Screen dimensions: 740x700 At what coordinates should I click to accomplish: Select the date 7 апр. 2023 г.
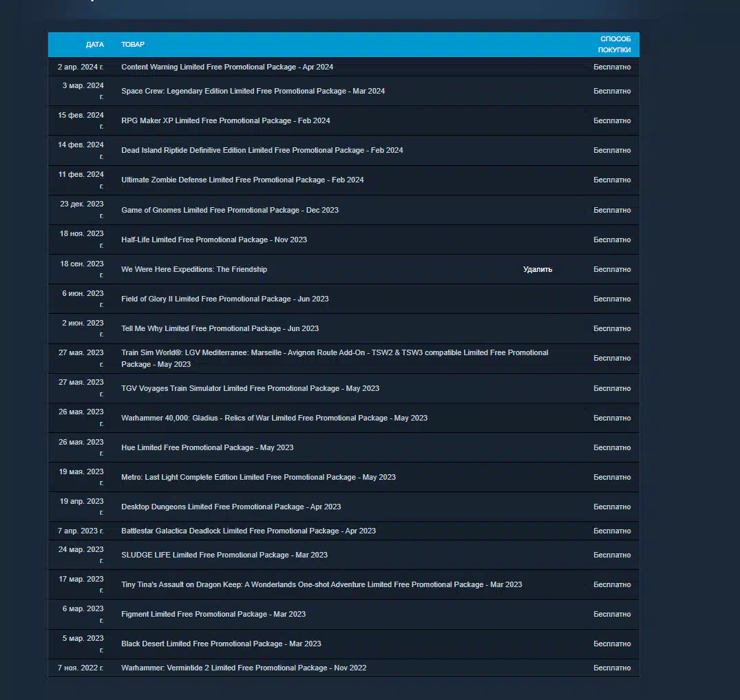pyautogui.click(x=81, y=531)
